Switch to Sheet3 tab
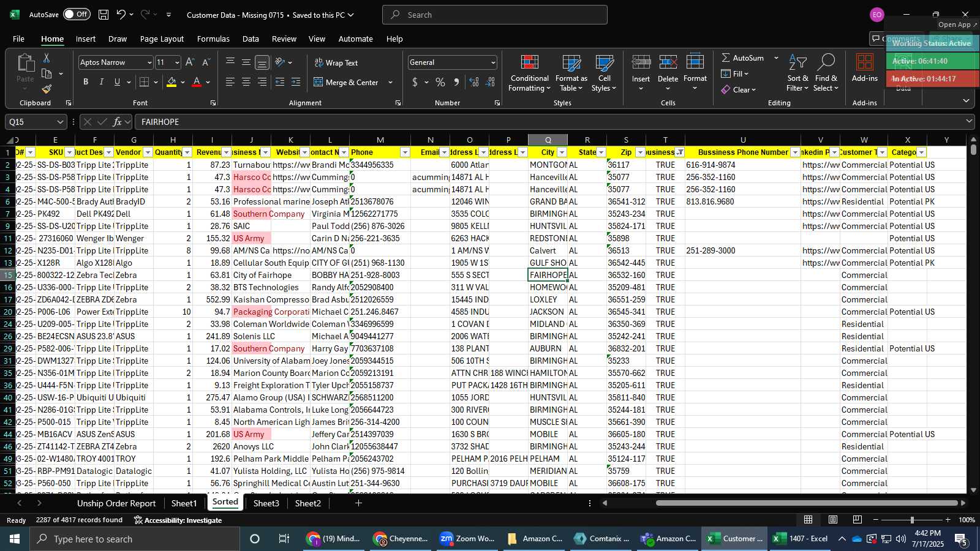 [x=266, y=503]
